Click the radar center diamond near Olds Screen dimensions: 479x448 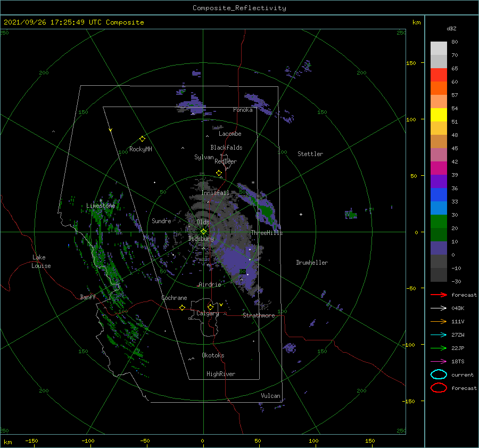point(203,232)
